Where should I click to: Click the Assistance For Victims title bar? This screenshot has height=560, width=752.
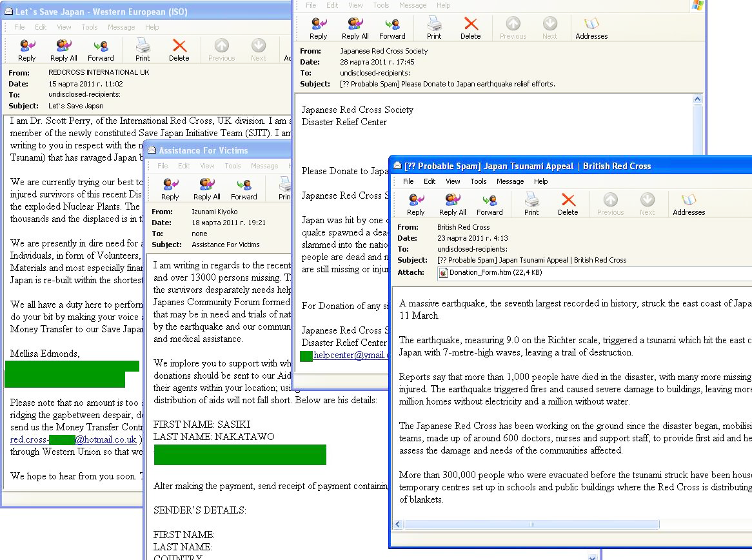tap(217, 150)
